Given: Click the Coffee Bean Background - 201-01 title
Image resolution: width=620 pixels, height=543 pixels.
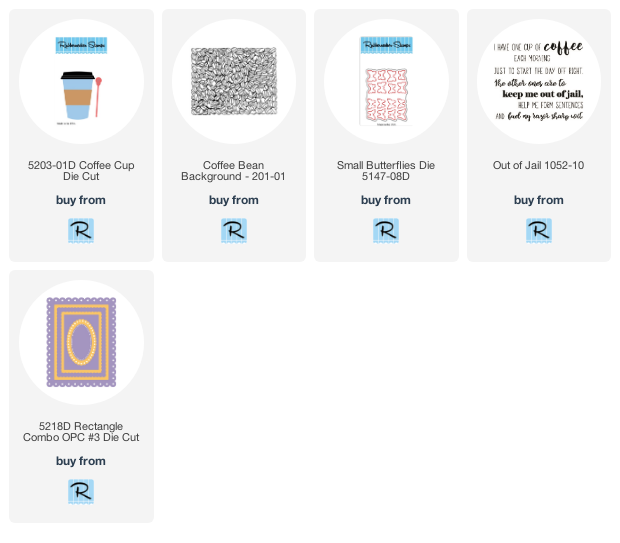Looking at the screenshot, I should (233, 170).
